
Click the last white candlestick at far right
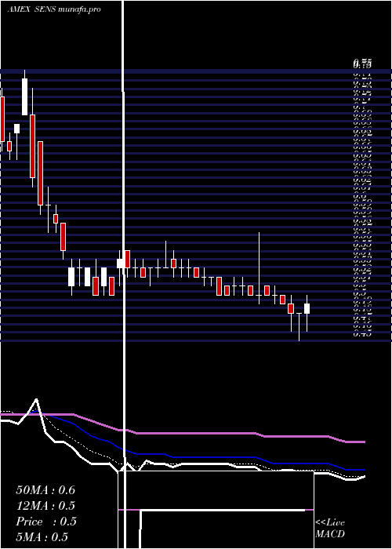pyautogui.click(x=307, y=308)
